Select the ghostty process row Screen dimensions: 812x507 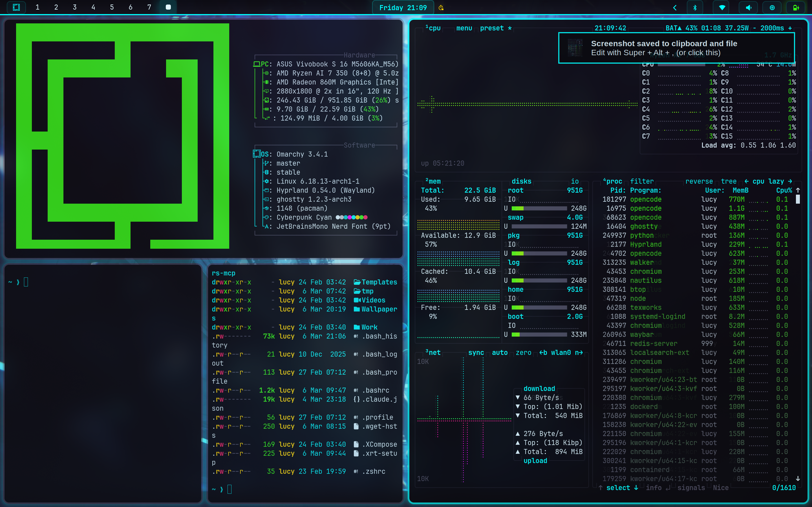point(644,226)
